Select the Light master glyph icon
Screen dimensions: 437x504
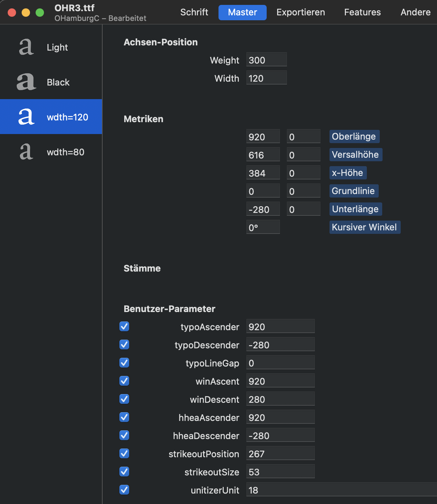click(x=27, y=47)
